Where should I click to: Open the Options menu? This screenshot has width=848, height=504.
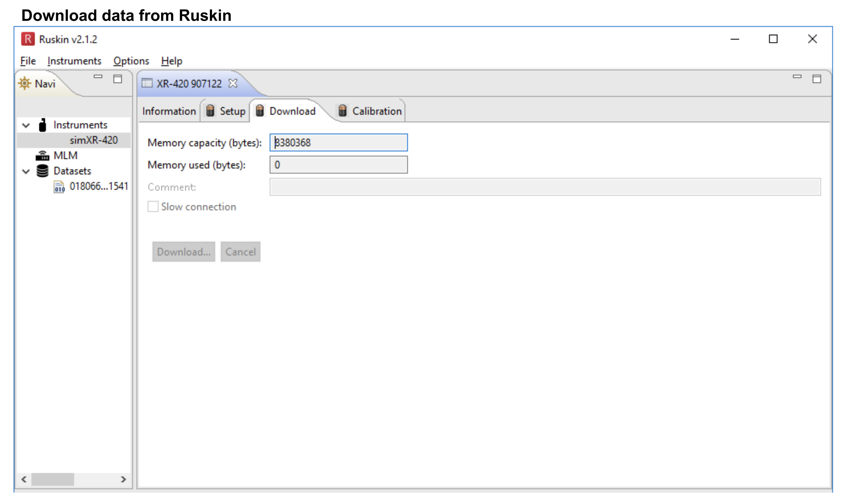pos(131,61)
